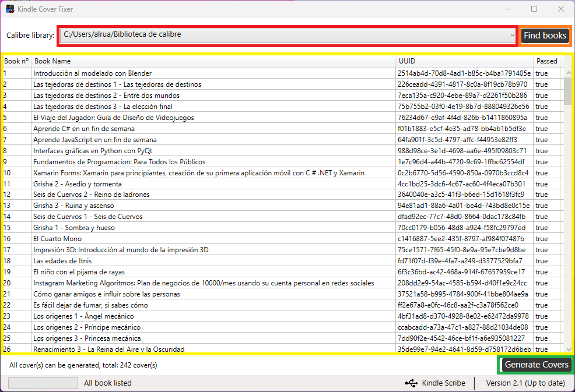Image resolution: width=575 pixels, height=392 pixels.
Task: Select Instagram Marketing Algoritmos row
Action: point(282,283)
